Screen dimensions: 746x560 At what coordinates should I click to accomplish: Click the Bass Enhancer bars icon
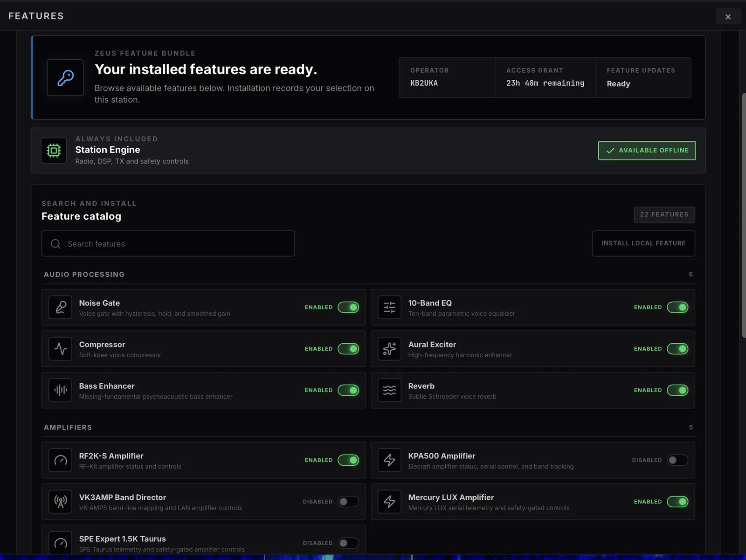[x=61, y=390]
